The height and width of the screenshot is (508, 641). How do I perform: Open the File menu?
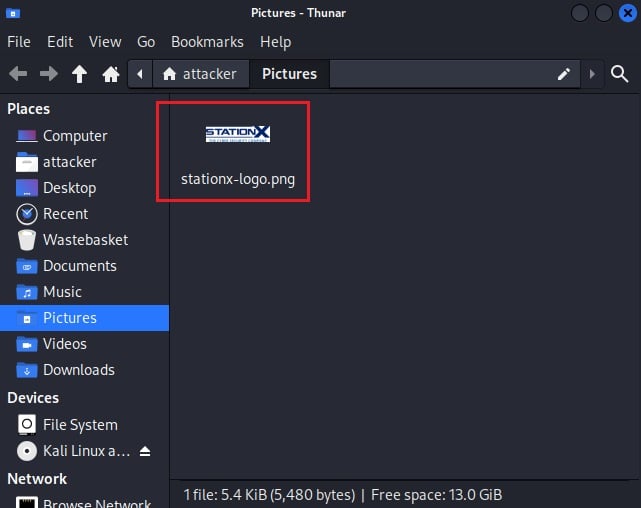coord(19,42)
